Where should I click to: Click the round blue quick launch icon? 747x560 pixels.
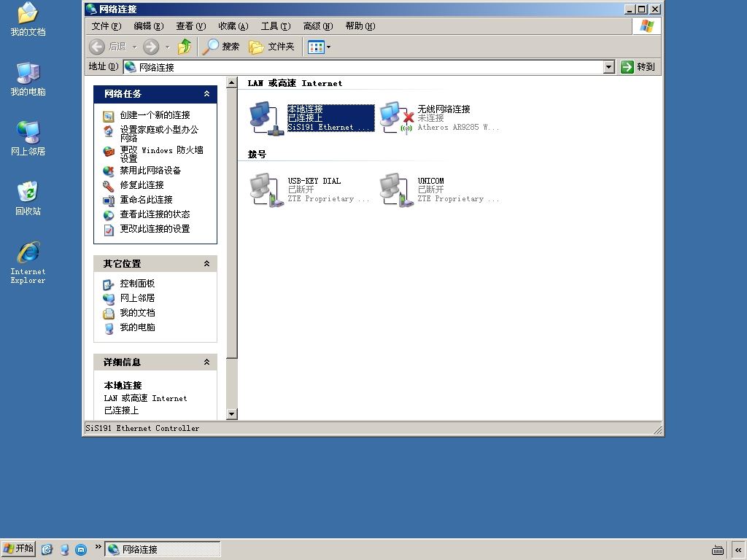(x=81, y=549)
